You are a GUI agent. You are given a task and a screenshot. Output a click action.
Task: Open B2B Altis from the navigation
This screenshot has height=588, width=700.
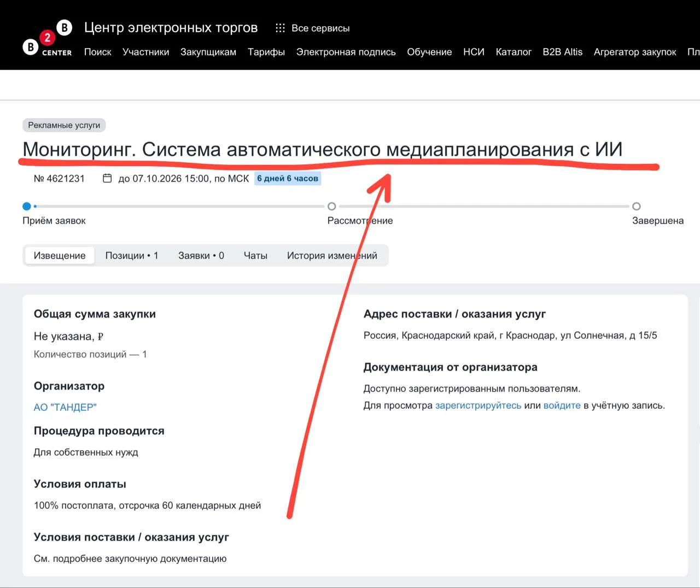(x=563, y=52)
